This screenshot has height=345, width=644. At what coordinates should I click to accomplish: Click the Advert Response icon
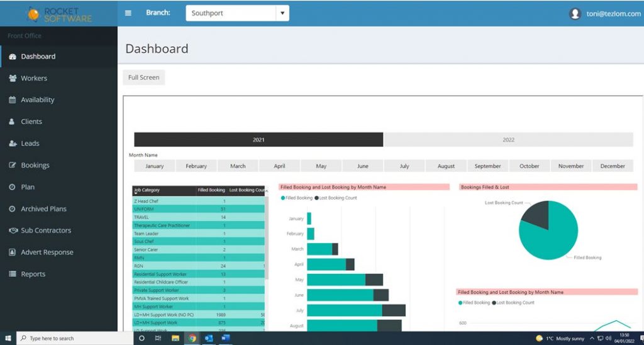13,252
